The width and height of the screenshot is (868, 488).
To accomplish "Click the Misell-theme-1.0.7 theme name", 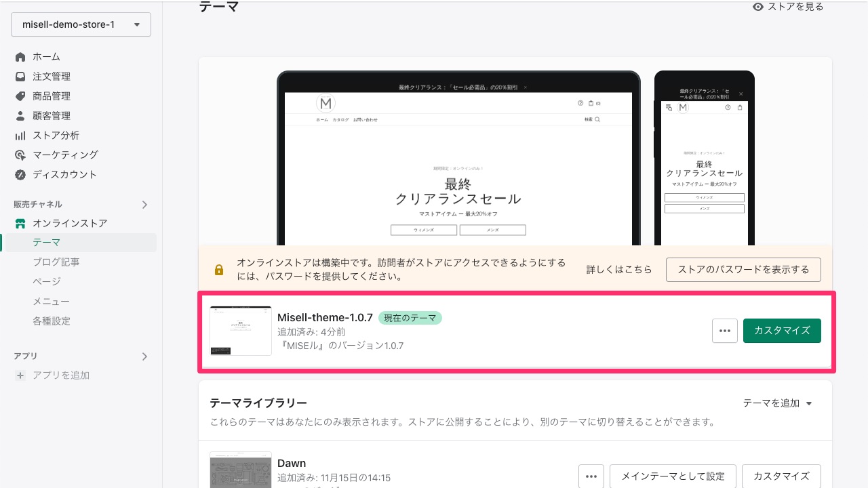I will (x=325, y=317).
